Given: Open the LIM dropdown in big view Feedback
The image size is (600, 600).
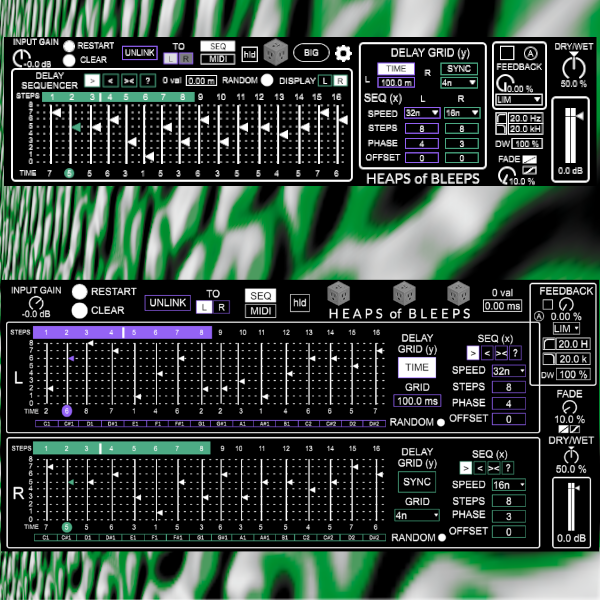Looking at the screenshot, I should [566, 328].
